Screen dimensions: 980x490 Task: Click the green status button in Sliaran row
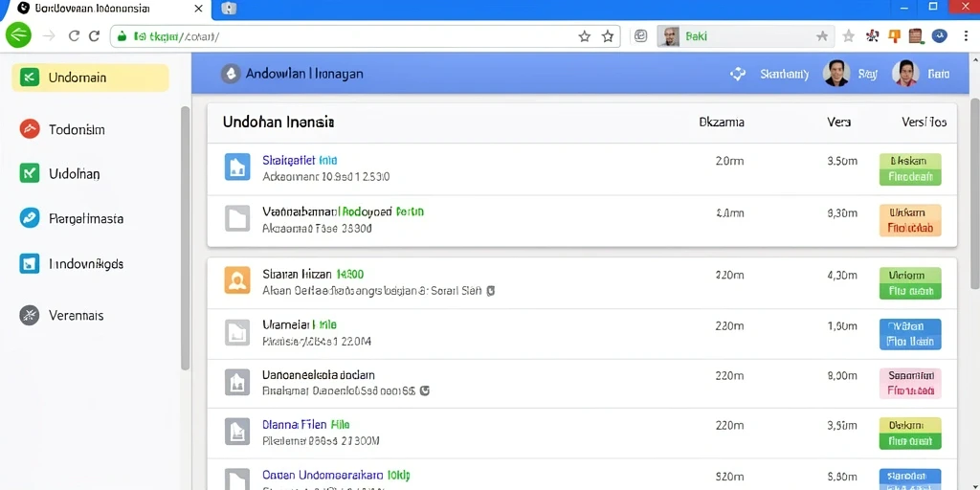click(x=909, y=283)
